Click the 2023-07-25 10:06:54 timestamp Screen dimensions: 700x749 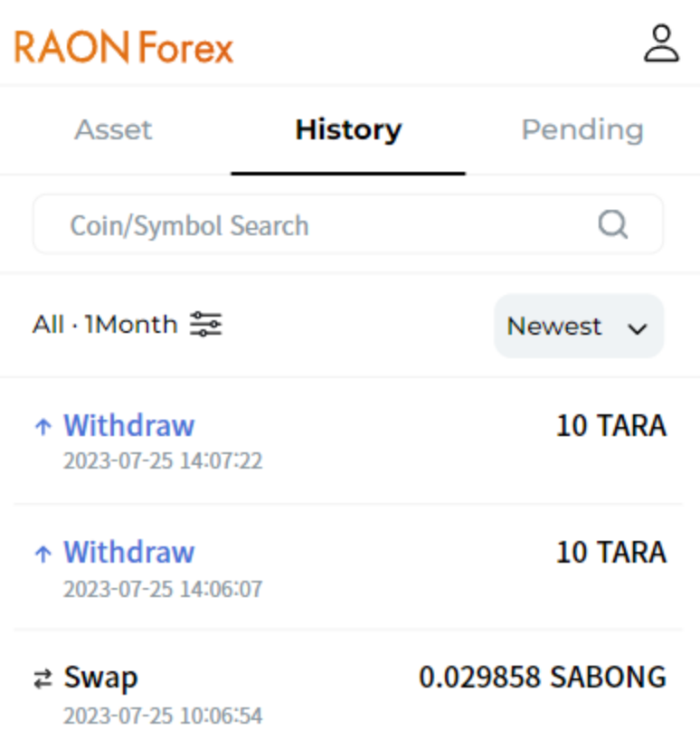(163, 716)
